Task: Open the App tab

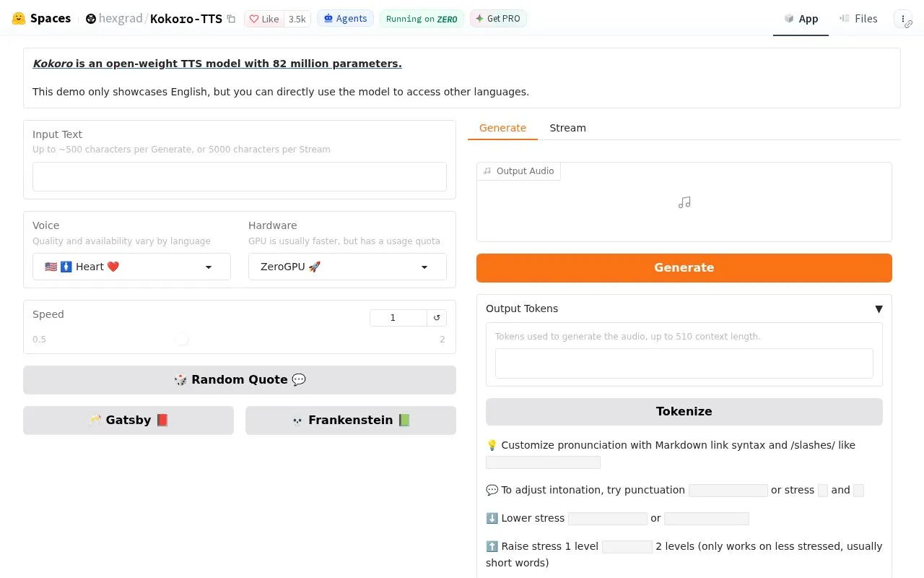Action: click(x=801, y=19)
